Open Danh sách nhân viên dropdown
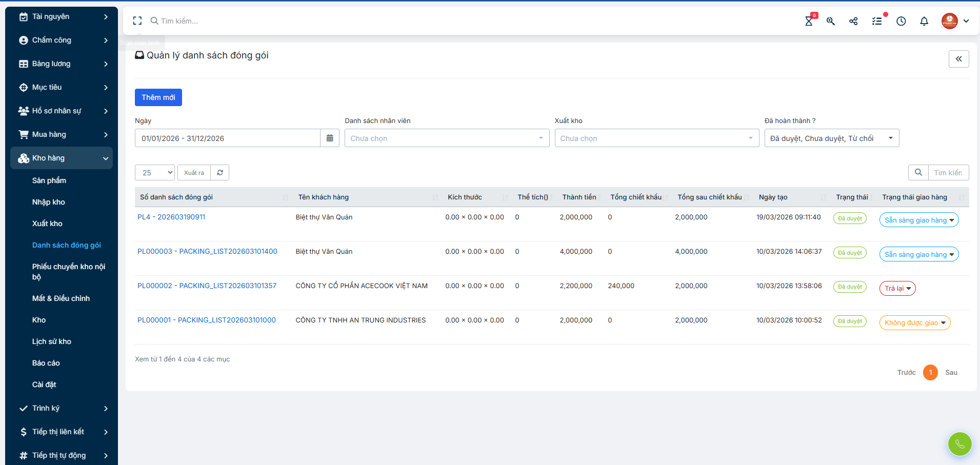This screenshot has height=465, width=980. (x=447, y=138)
